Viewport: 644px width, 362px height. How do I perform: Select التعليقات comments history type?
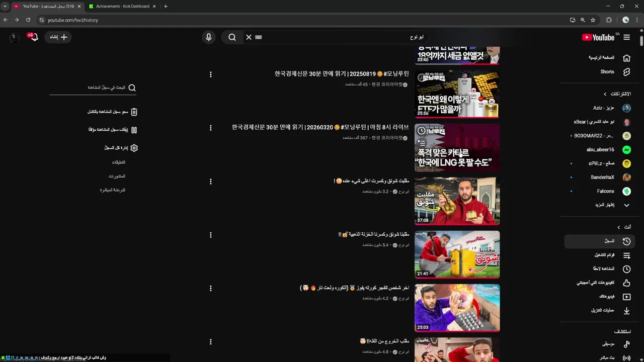119,162
